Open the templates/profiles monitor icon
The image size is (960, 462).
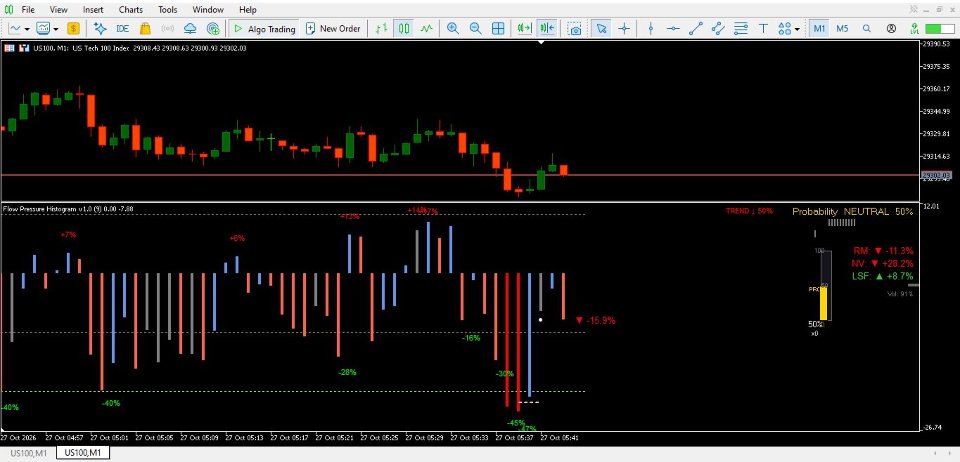[43, 28]
